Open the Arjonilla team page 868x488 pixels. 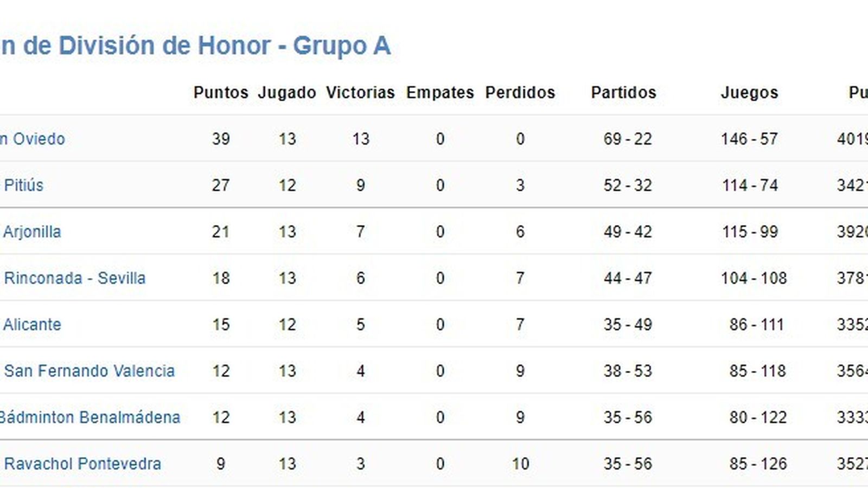tap(32, 232)
